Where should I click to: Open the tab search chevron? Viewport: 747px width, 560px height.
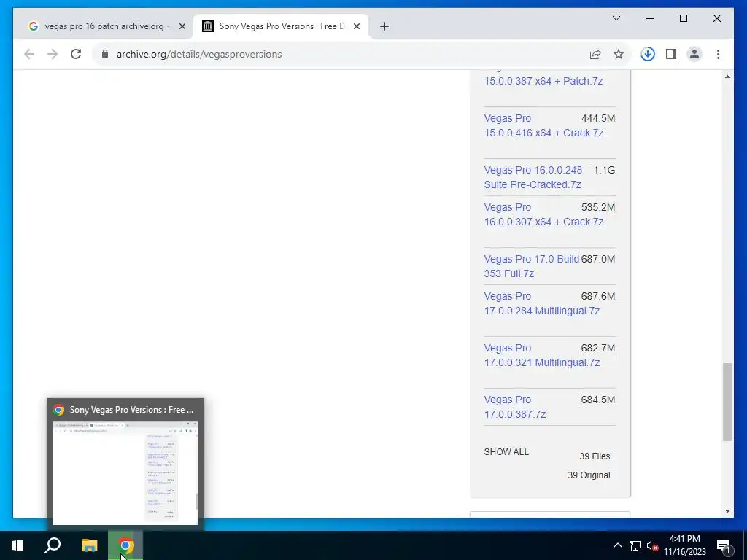[616, 18]
